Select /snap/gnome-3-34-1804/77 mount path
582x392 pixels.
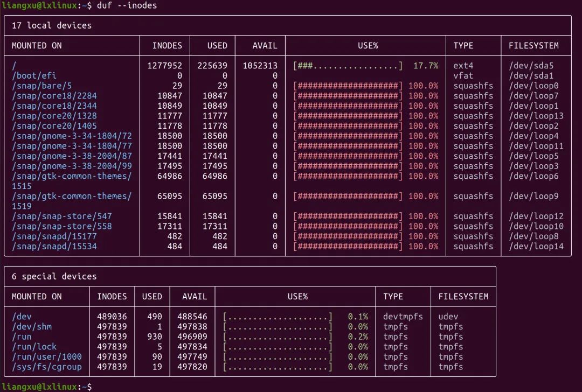pyautogui.click(x=72, y=146)
